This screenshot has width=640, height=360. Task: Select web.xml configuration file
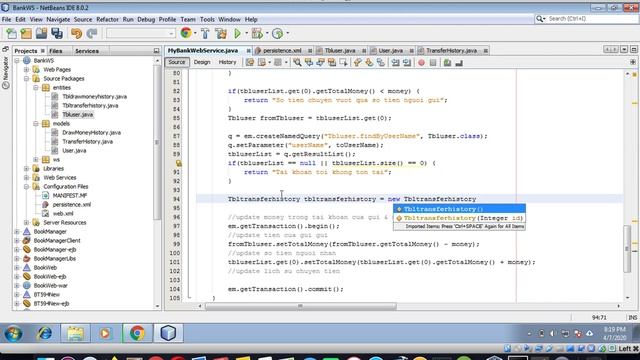(x=63, y=213)
